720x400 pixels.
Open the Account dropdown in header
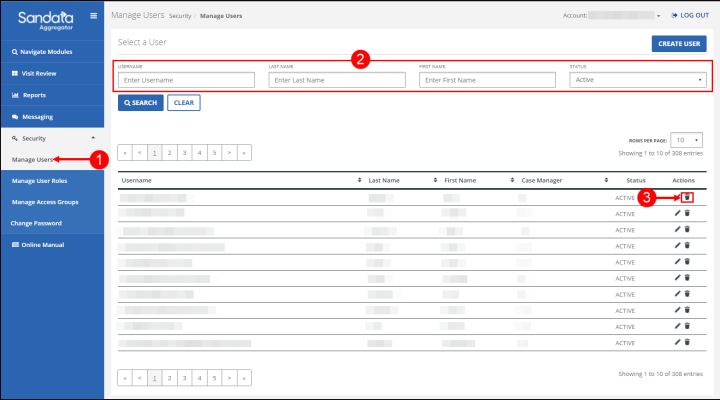pyautogui.click(x=658, y=16)
